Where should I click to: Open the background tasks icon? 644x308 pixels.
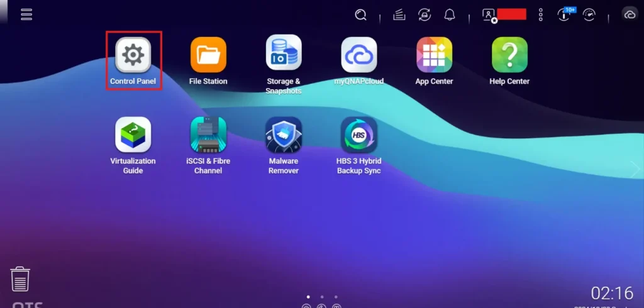tap(399, 15)
